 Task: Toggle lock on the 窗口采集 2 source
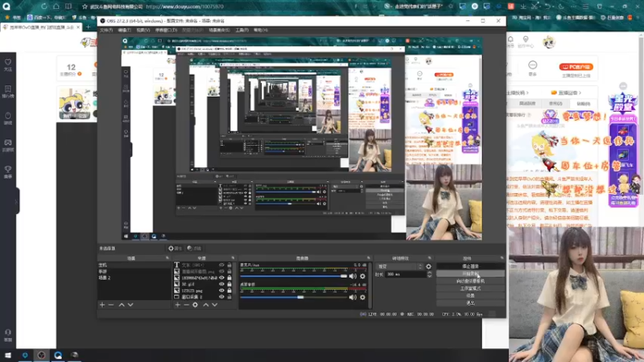(229, 297)
